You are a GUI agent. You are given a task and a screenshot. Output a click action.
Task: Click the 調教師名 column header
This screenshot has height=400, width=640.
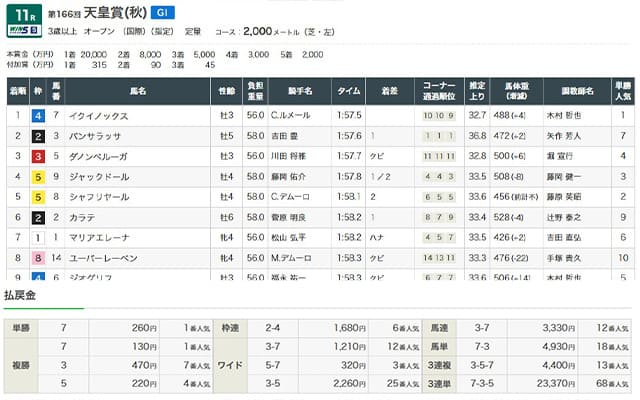pos(577,91)
